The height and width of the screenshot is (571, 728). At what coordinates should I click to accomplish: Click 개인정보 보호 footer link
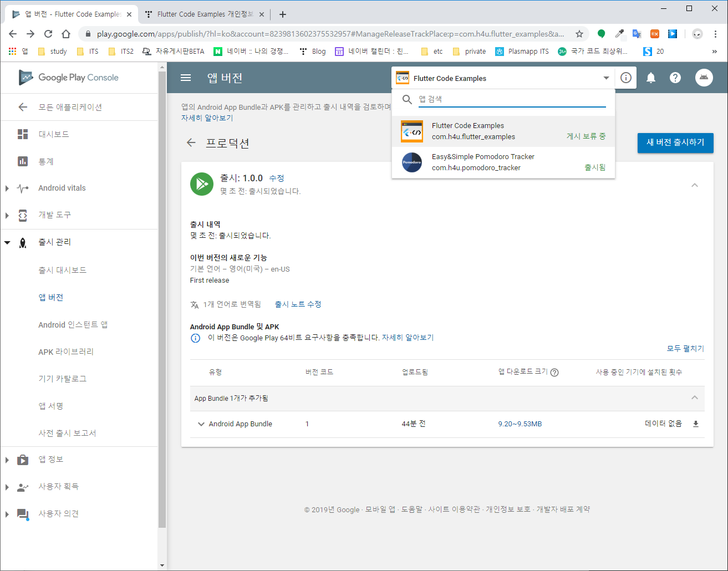pos(508,509)
